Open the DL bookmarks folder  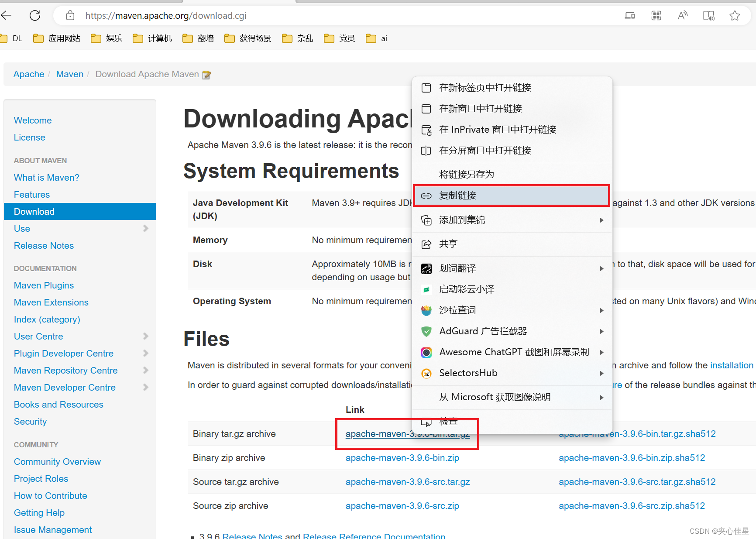pyautogui.click(x=11, y=38)
